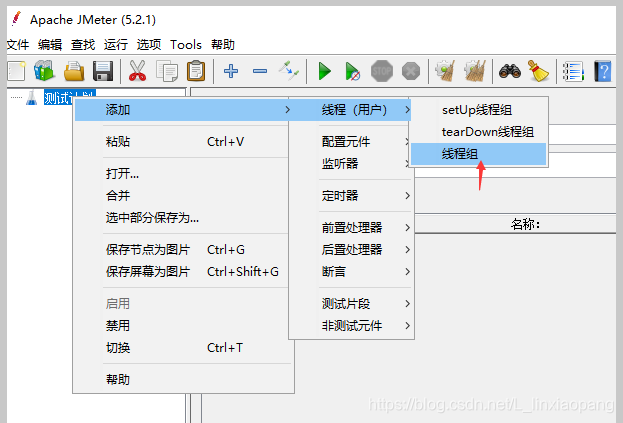Click Start no pauses icon
Image resolution: width=623 pixels, height=423 pixels.
[x=353, y=71]
